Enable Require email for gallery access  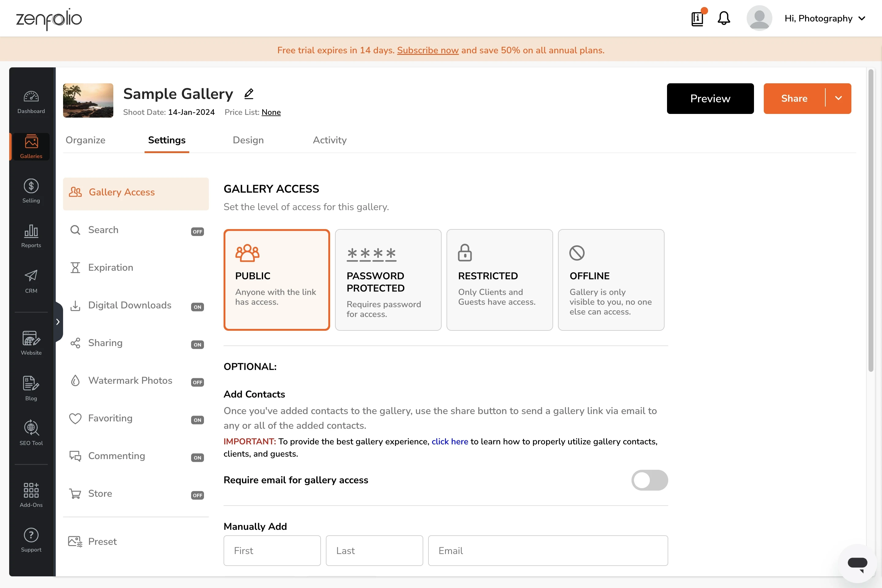pyautogui.click(x=650, y=481)
